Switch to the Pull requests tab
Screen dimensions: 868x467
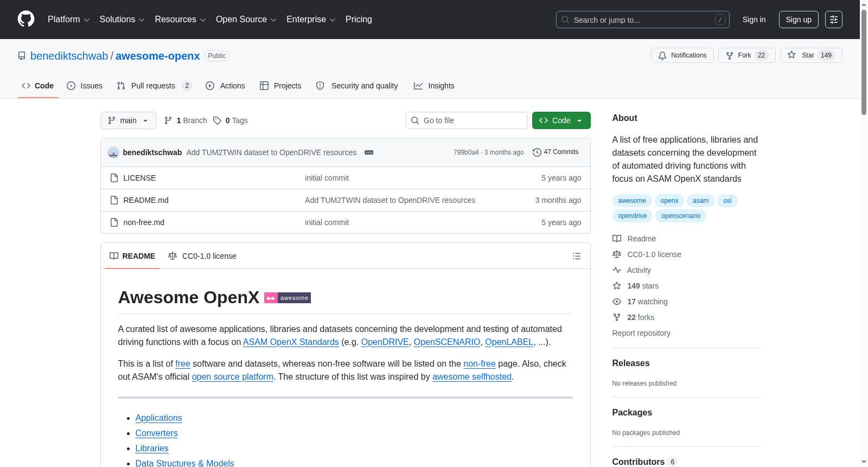pyautogui.click(x=154, y=86)
